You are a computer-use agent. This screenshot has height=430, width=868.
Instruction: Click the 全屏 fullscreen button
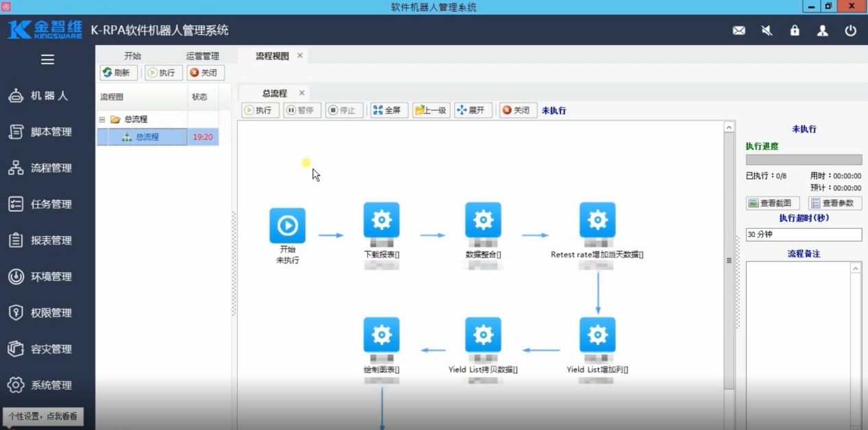click(x=389, y=110)
